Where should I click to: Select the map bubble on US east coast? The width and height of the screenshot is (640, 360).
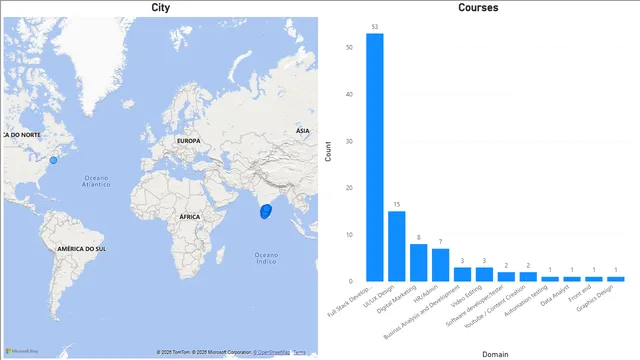click(x=53, y=160)
